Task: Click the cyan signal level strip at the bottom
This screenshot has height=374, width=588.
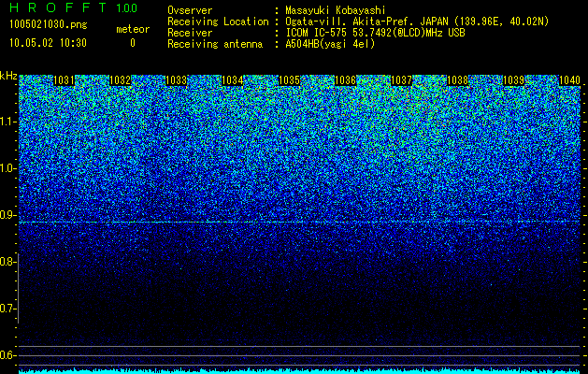Action: 299,371
